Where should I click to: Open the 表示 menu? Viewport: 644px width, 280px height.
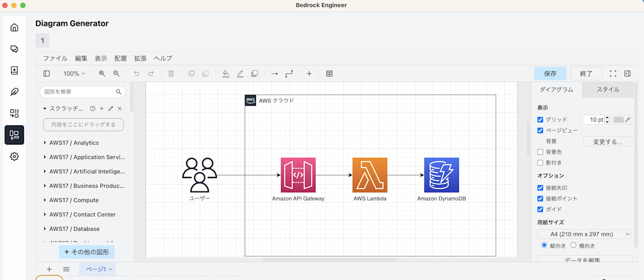point(101,58)
